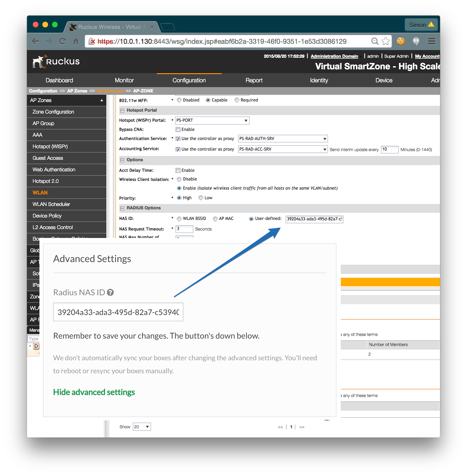Bookmark this page with the star icon

point(386,41)
